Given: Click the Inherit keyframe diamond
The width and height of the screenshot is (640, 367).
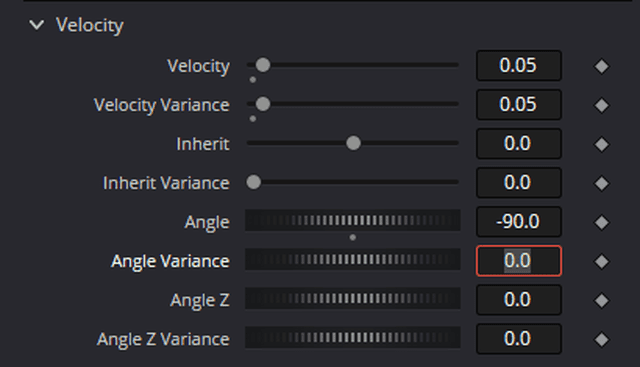Looking at the screenshot, I should point(601,144).
